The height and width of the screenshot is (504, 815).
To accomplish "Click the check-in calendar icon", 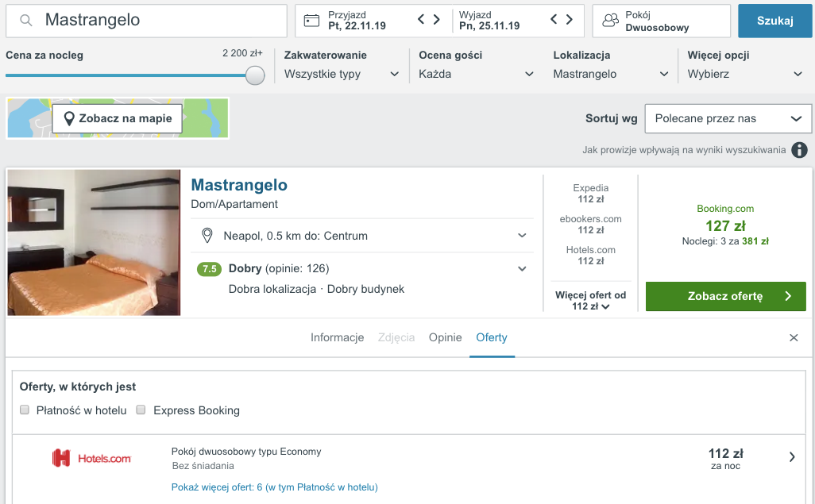I will point(311,21).
